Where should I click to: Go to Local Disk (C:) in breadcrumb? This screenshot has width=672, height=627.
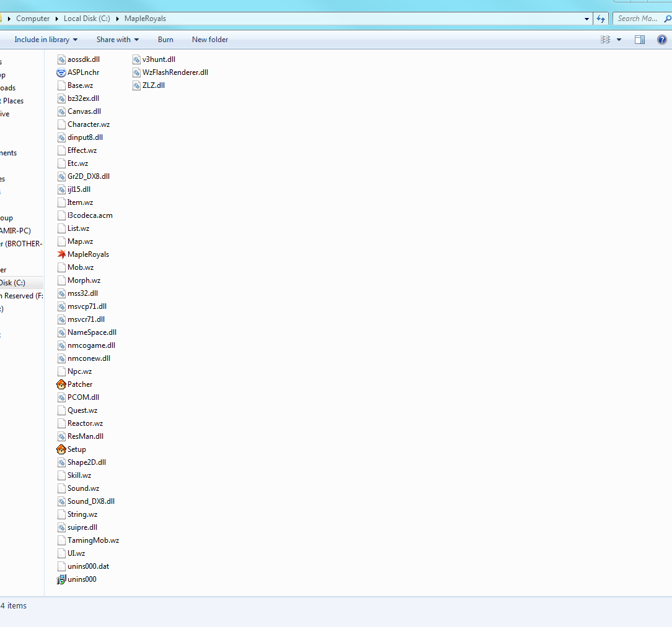click(87, 19)
